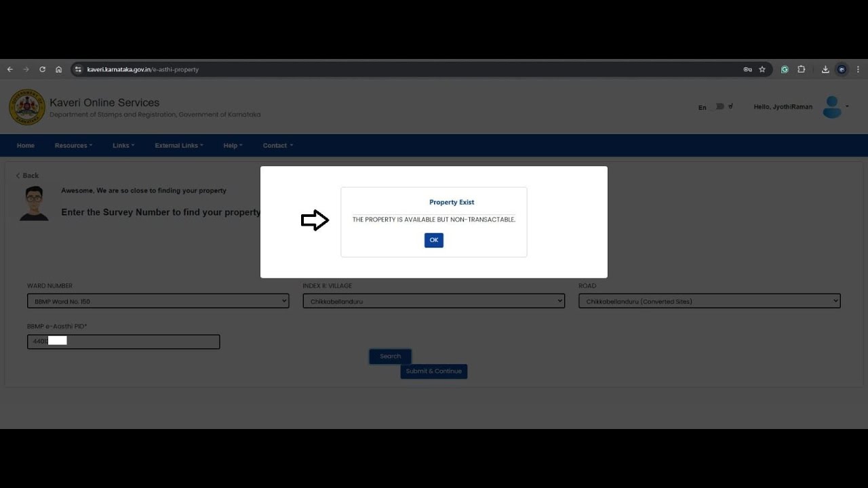Click the non-transactable property message text
The height and width of the screenshot is (488, 868).
tap(434, 220)
